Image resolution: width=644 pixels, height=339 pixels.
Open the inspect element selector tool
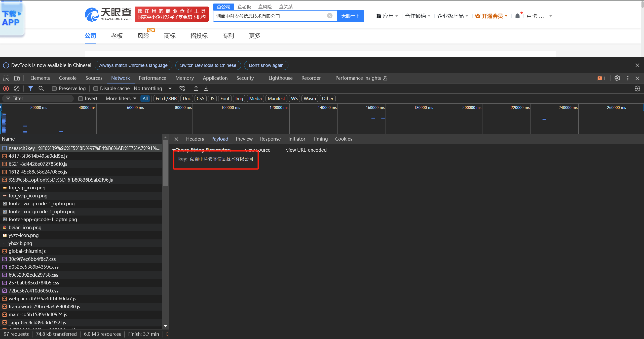click(6, 78)
